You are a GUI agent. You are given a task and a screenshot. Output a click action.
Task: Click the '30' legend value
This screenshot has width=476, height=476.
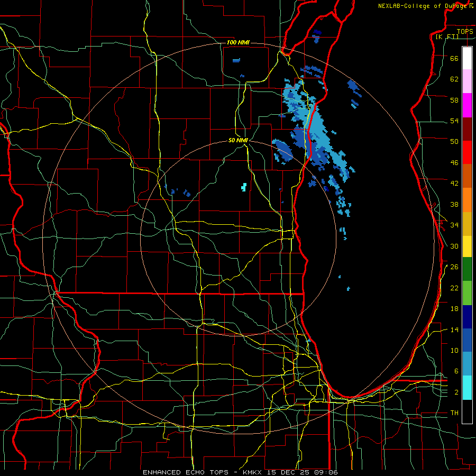(454, 246)
